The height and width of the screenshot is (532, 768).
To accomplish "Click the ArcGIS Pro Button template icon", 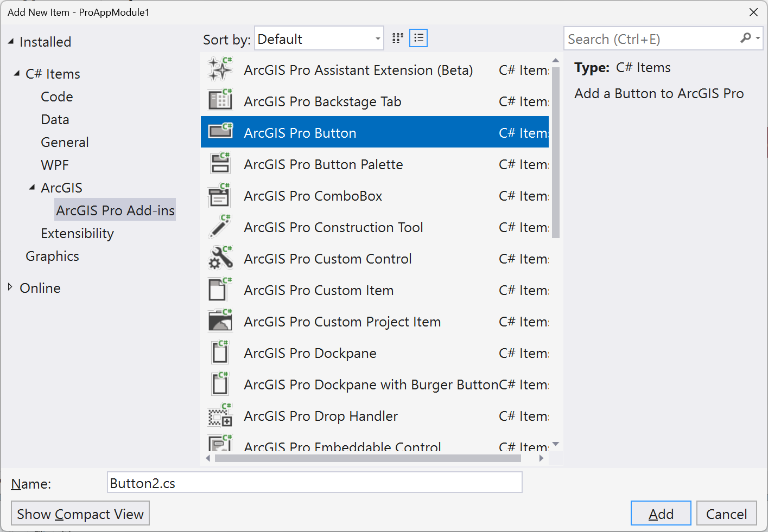I will (220, 132).
